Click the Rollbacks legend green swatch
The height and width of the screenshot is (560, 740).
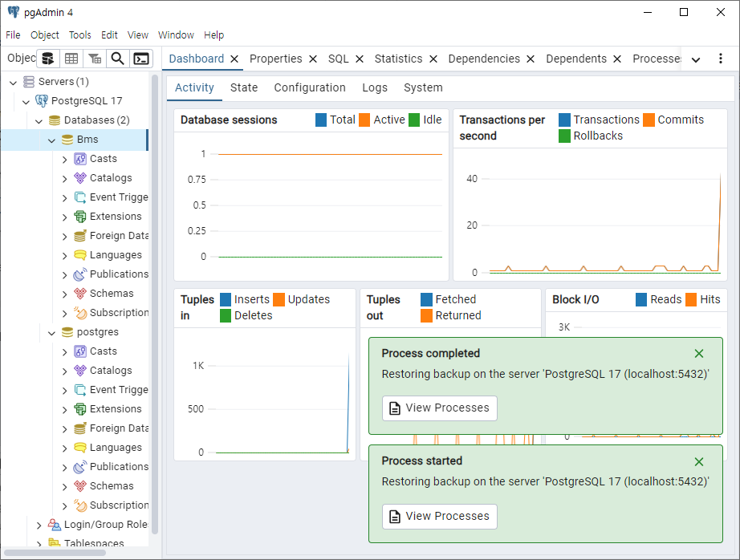click(564, 136)
